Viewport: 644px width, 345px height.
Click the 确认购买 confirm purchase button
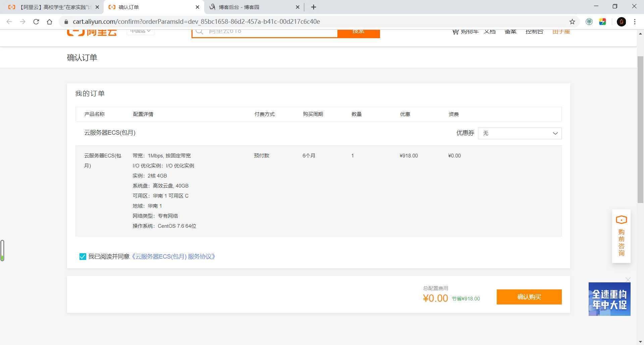pyautogui.click(x=529, y=297)
